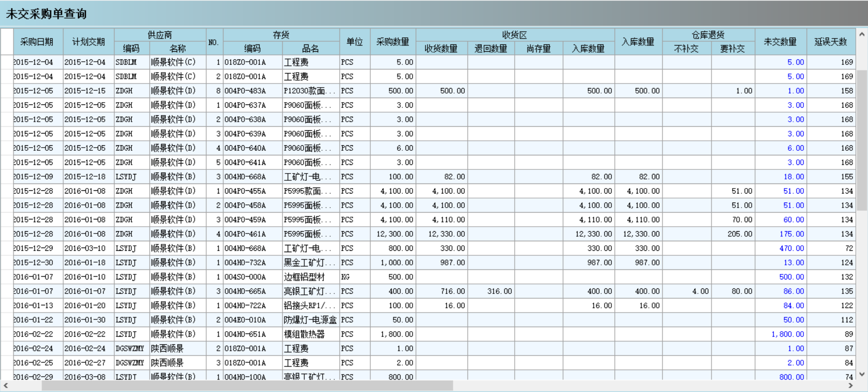Screen dimensions: 868x392
Task: Sort by the 采购日期 column header
Action: pos(38,42)
